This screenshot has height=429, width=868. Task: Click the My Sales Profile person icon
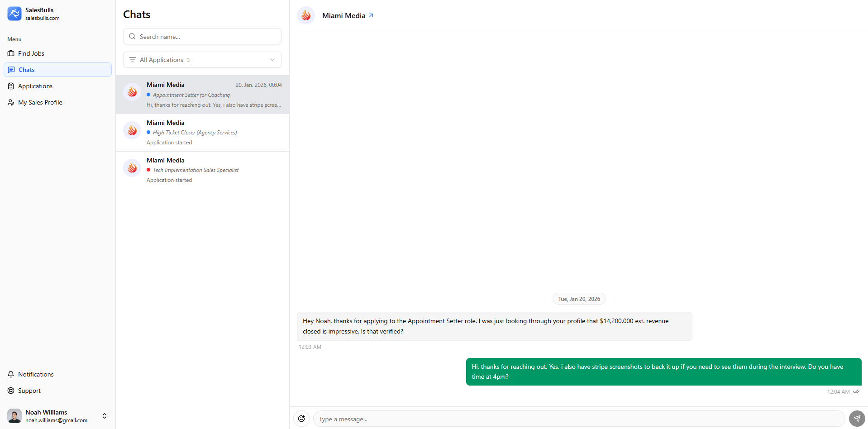tap(10, 102)
